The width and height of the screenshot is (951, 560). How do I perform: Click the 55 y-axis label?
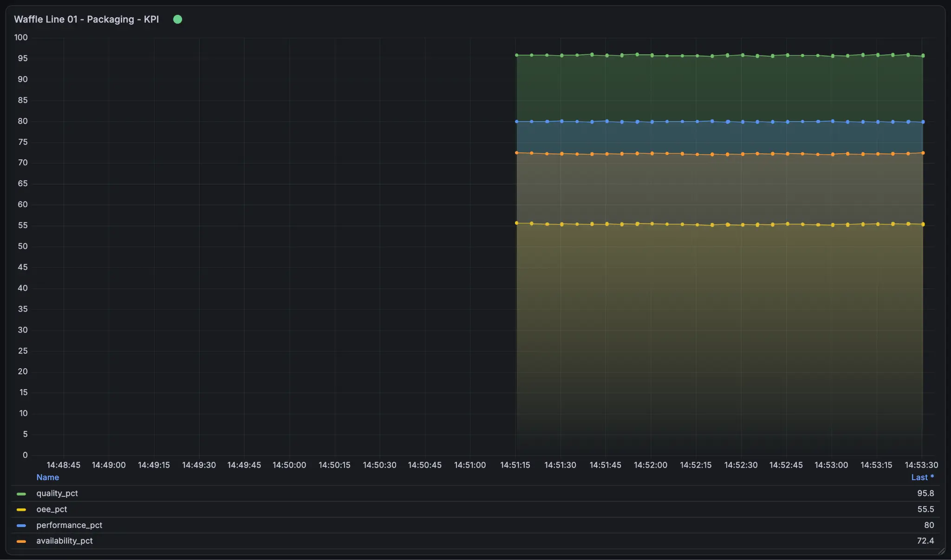23,225
